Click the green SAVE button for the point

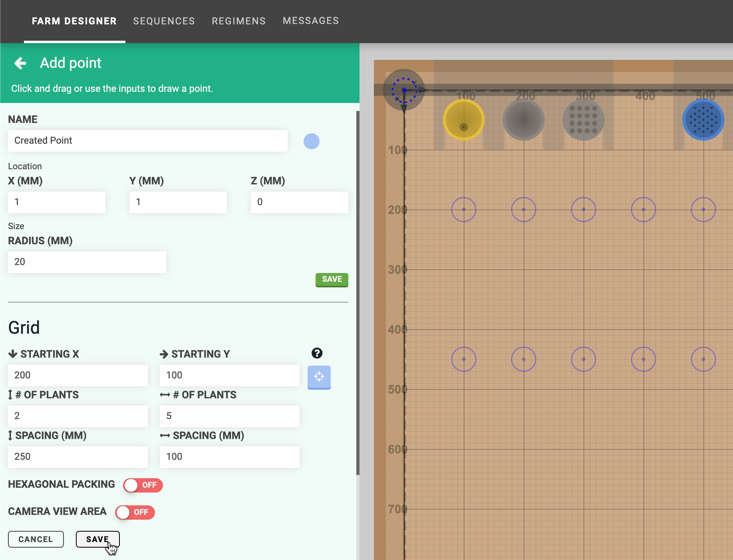tap(332, 279)
